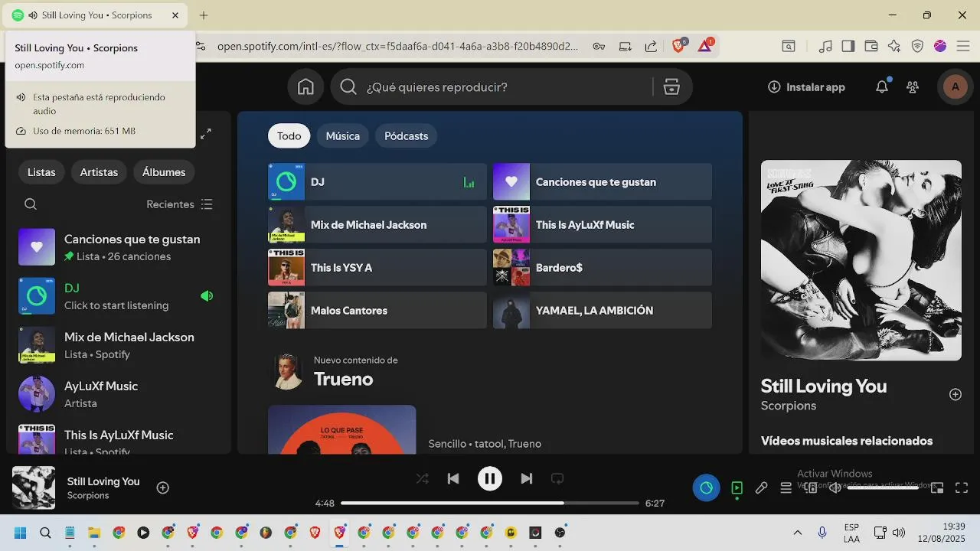Select the DJ item in library sidebar
This screenshot has width=980, height=551.
coord(117,296)
